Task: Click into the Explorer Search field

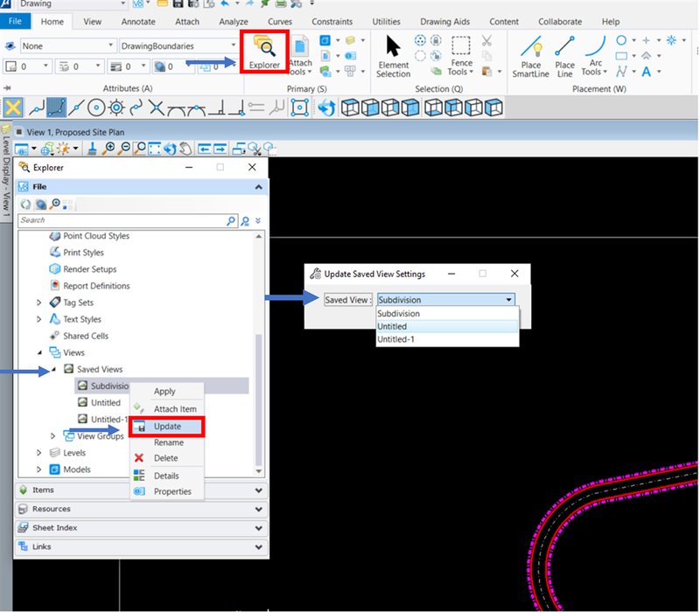Action: tap(123, 220)
